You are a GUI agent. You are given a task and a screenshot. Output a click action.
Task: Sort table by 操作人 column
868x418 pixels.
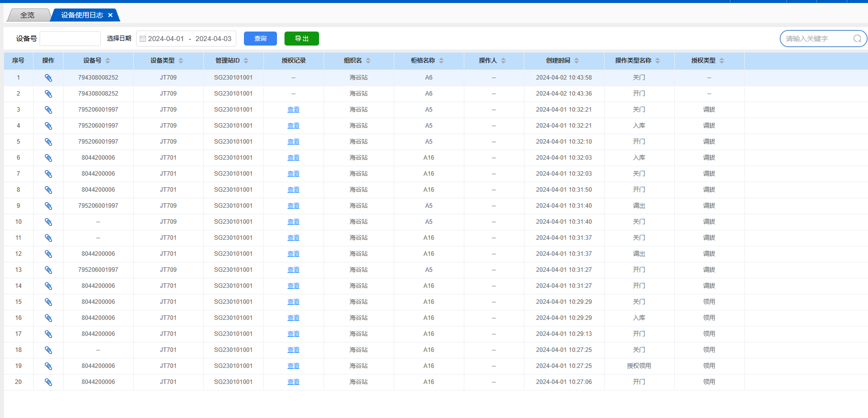(503, 61)
